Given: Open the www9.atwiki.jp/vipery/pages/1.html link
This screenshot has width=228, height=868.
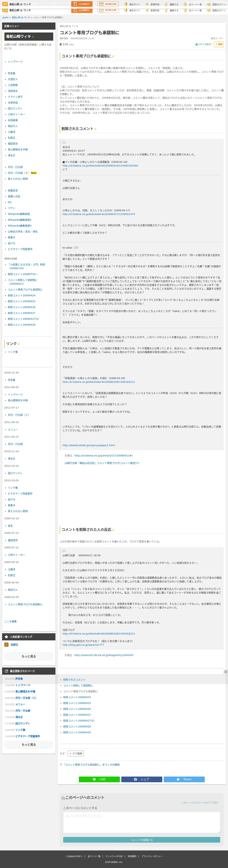Looking at the screenshot, I should click(x=89, y=445).
